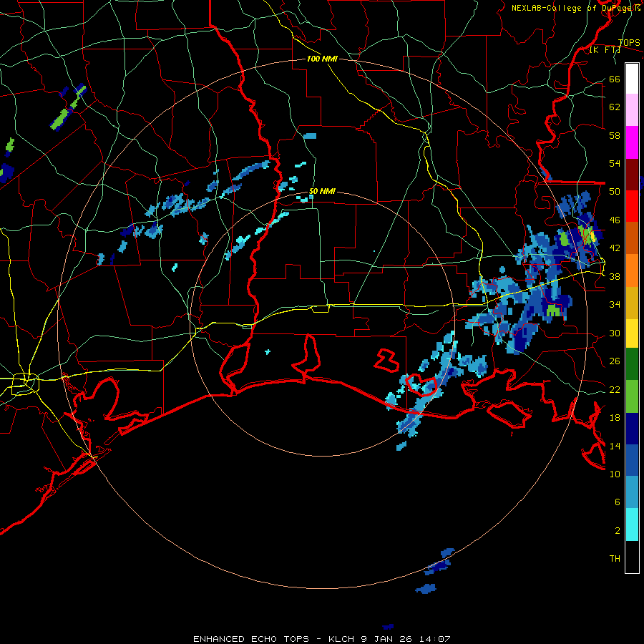This screenshot has width=644, height=644.
Task: Click the legend value 10
Action: pyautogui.click(x=615, y=474)
